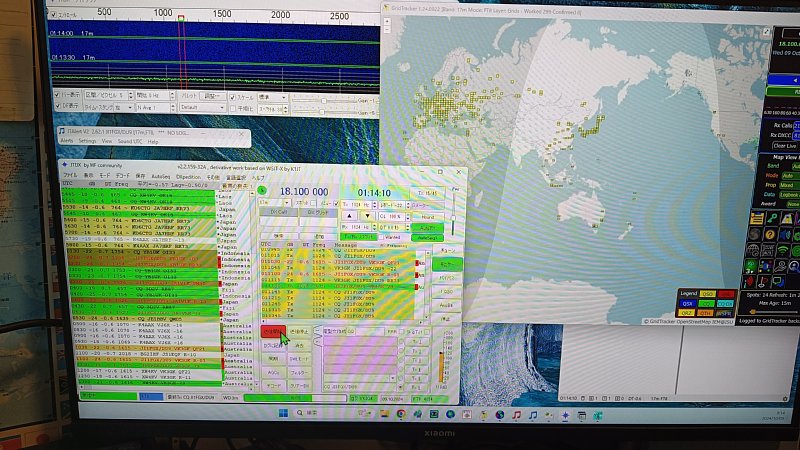The image size is (800, 450).
Task: Open Windows Start button on taskbar
Action: 284,414
